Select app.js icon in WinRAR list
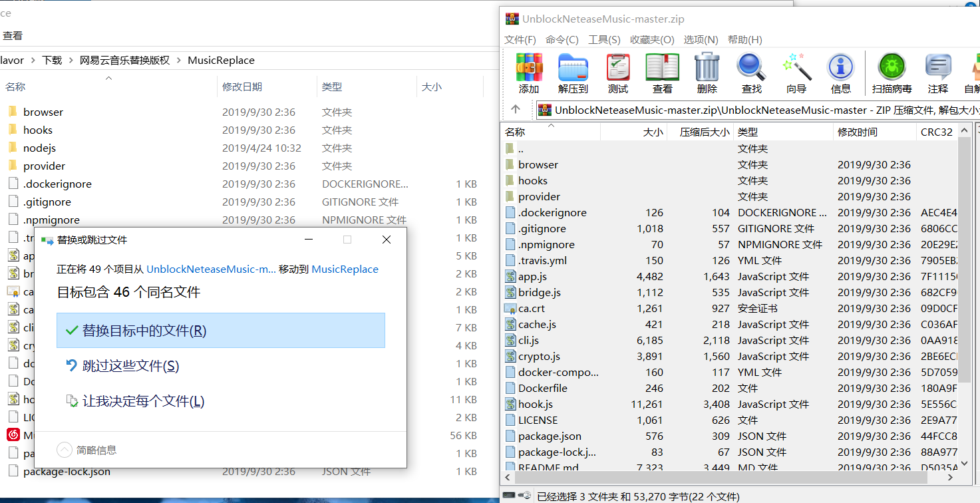Viewport: 980px width, 503px height. point(510,276)
